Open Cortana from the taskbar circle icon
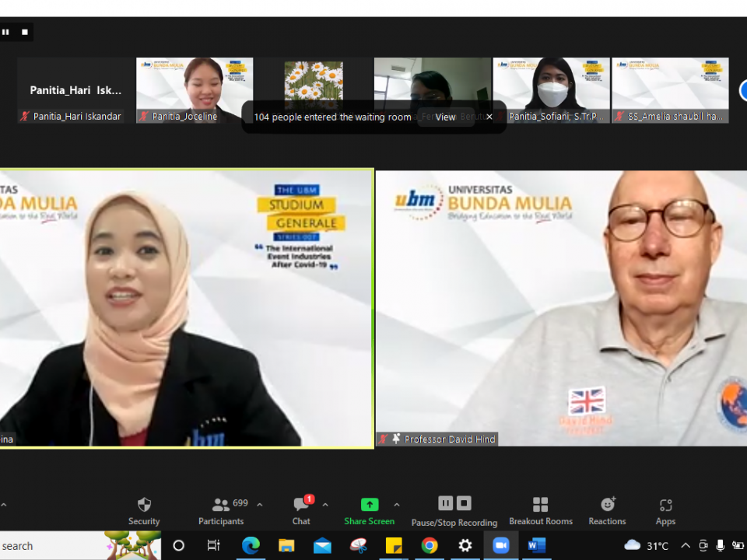The image size is (747, 560). pos(179,546)
